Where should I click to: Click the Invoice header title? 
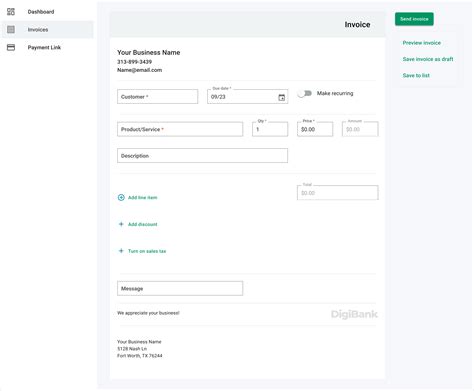coord(357,25)
